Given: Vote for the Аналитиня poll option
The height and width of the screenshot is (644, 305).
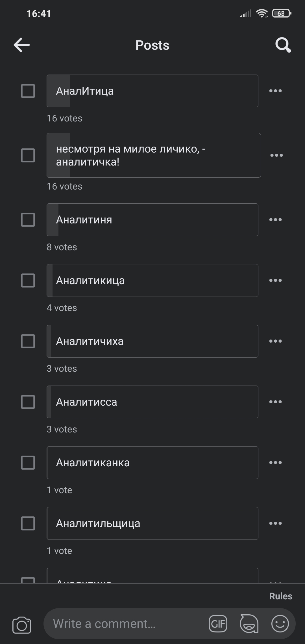Looking at the screenshot, I should 152,220.
